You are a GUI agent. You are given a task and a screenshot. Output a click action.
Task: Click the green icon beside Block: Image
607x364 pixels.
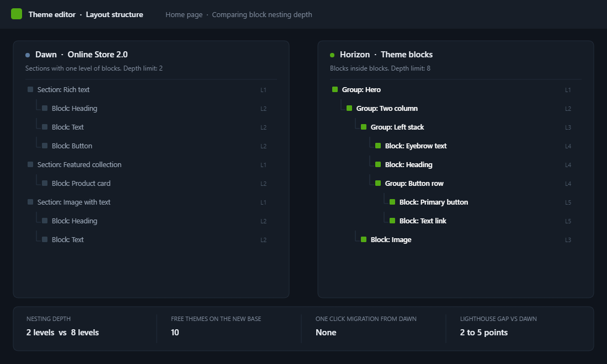click(x=364, y=239)
